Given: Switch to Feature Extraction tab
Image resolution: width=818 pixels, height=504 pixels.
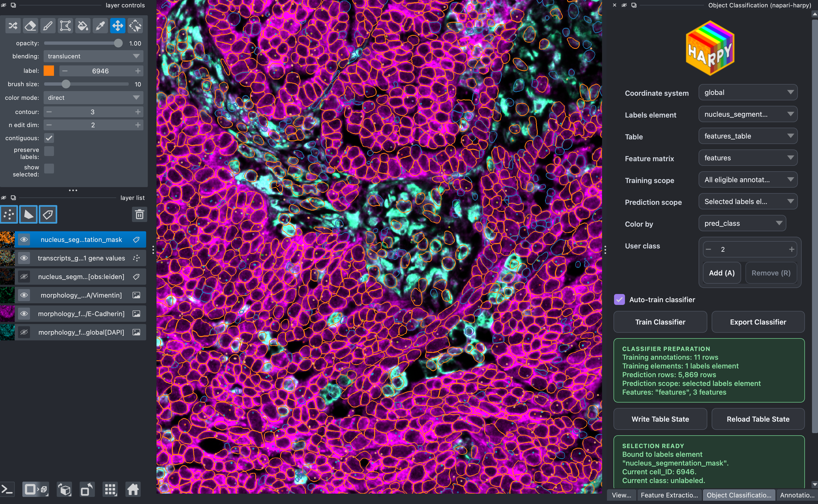Looking at the screenshot, I should coord(669,495).
